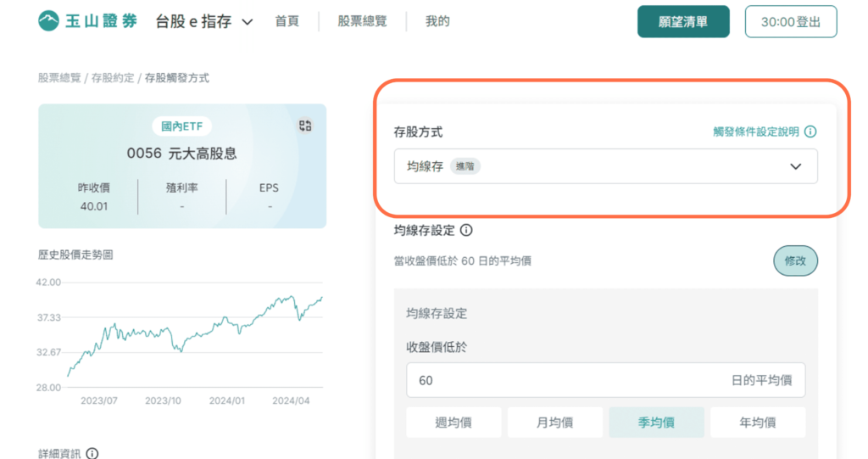Viewport: 868px width, 459px height.
Task: Choose the 年均價 option
Action: pyautogui.click(x=758, y=423)
